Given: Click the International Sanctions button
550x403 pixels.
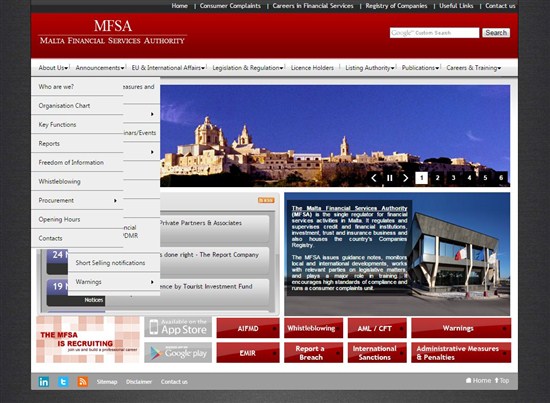Looking at the screenshot, I should (x=377, y=353).
